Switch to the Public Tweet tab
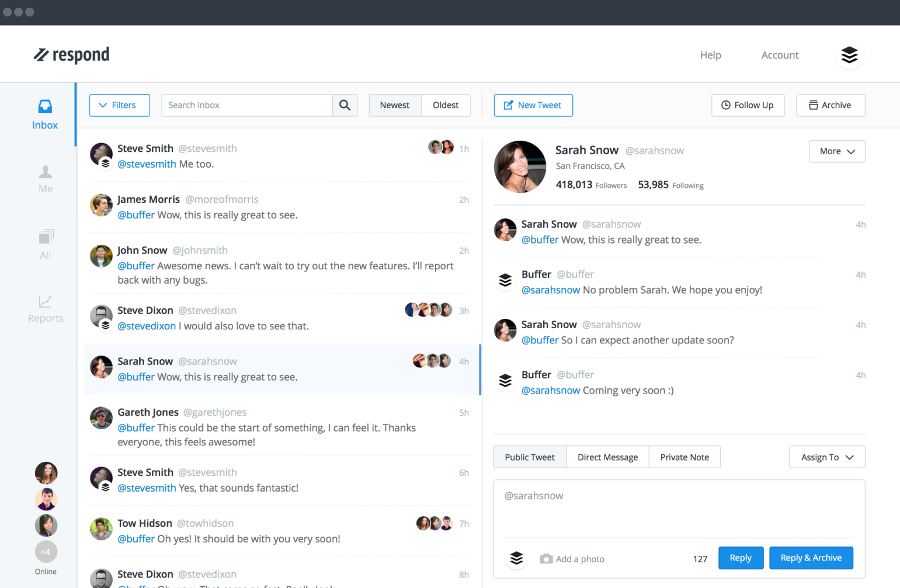Viewport: 900px width, 588px height. tap(530, 457)
